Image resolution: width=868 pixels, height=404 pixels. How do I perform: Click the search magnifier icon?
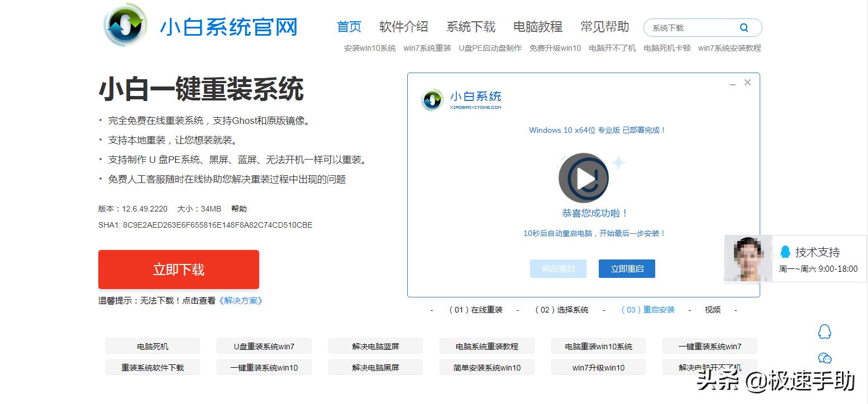(x=744, y=27)
